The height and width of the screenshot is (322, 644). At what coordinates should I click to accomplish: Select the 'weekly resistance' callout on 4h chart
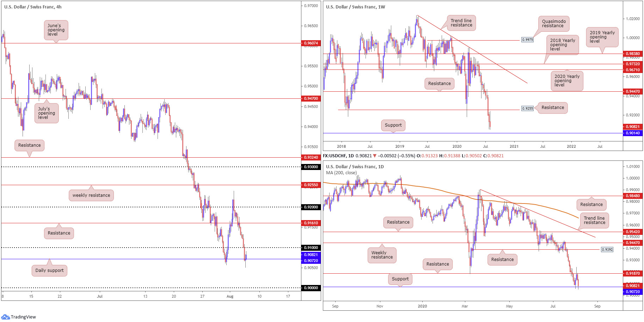[x=91, y=195]
